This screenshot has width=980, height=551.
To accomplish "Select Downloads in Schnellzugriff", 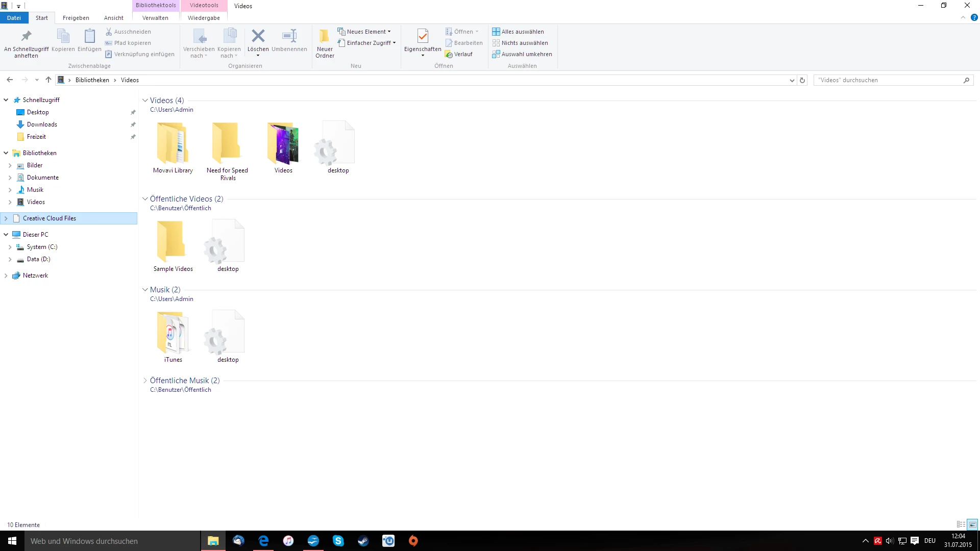I will pyautogui.click(x=42, y=124).
